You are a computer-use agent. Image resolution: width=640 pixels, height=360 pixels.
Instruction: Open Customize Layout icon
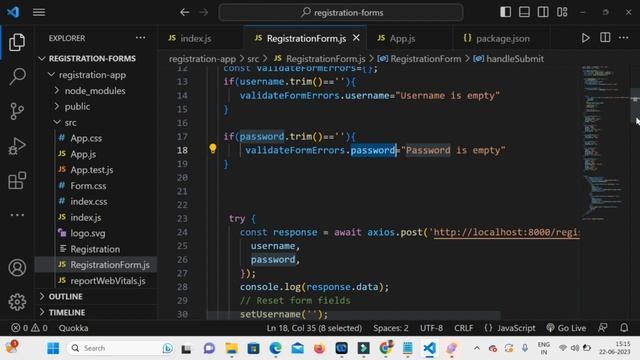(x=562, y=12)
